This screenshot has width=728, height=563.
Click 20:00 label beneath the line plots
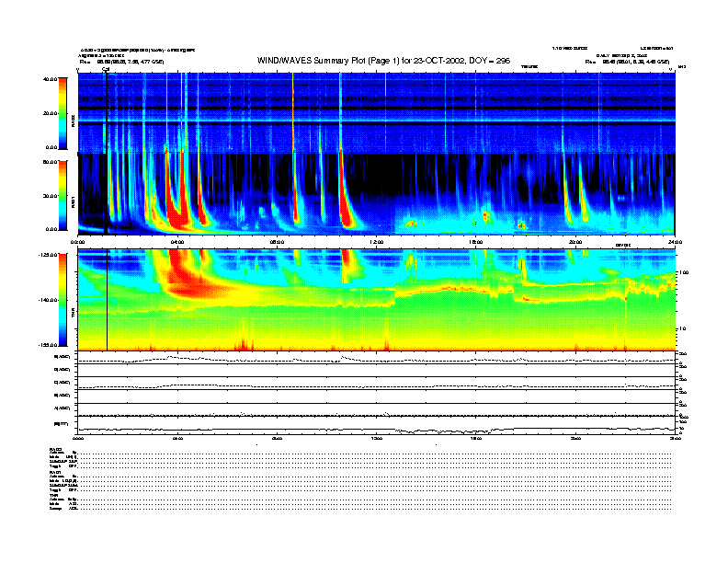575,438
